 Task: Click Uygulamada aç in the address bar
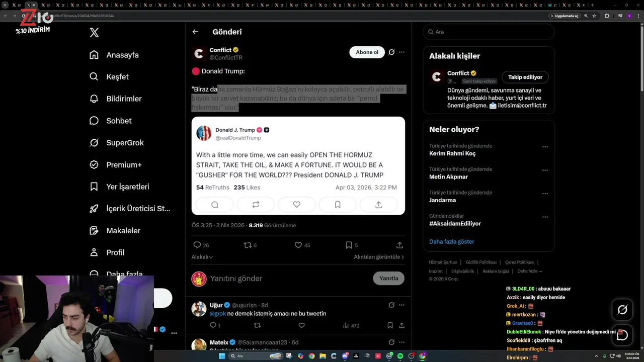[x=565, y=16]
